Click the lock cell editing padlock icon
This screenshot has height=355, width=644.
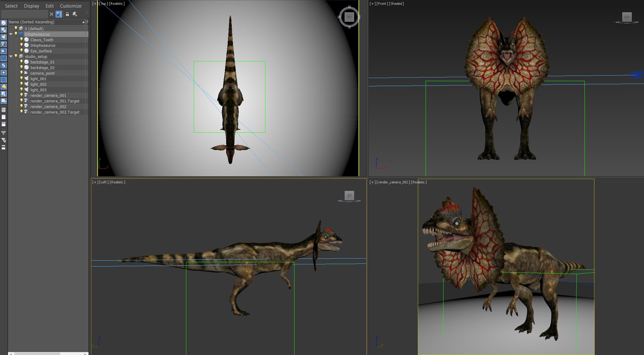tap(67, 14)
